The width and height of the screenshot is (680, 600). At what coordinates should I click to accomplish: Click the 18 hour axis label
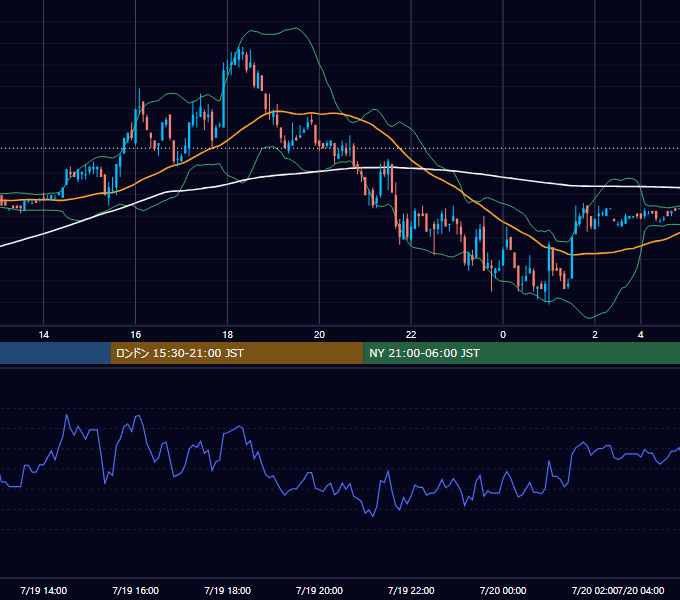coord(228,335)
